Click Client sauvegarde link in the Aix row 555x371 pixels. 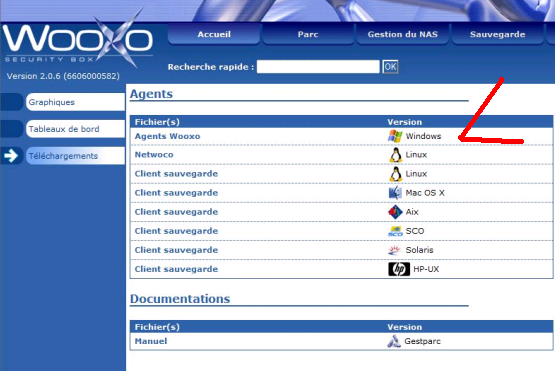click(x=176, y=212)
